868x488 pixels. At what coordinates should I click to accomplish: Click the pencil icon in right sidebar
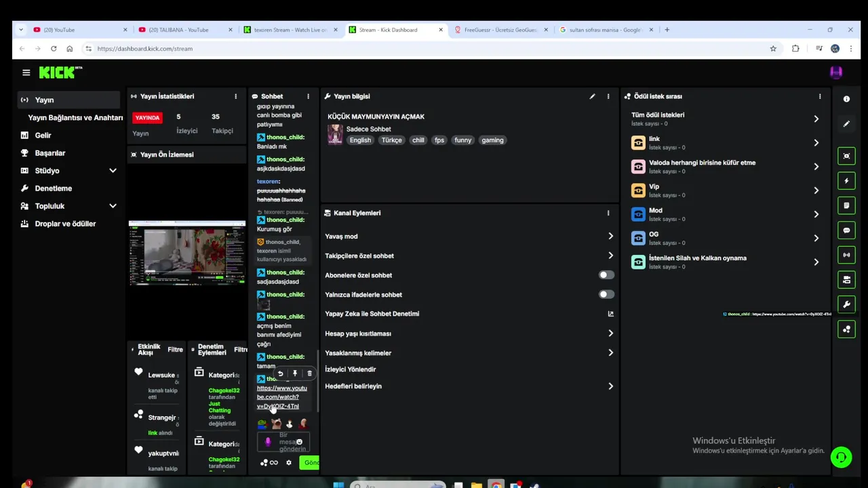click(x=846, y=124)
